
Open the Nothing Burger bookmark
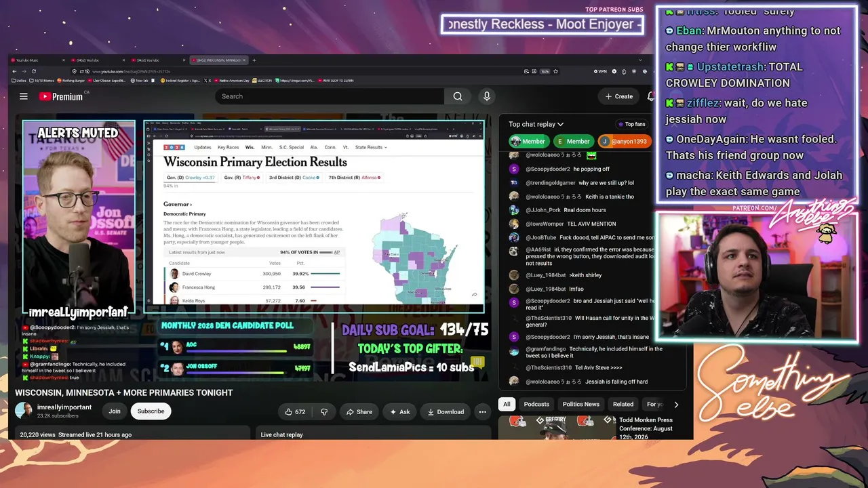73,81
